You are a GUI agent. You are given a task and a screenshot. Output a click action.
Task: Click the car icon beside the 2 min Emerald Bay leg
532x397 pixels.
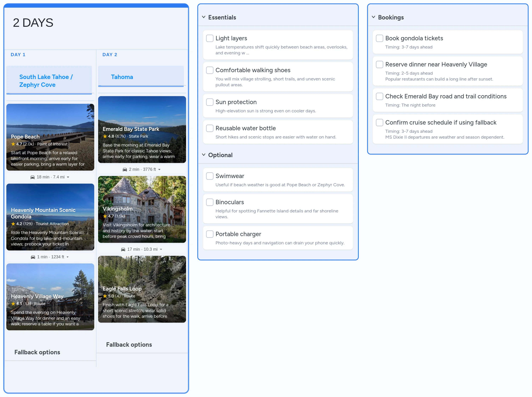[x=125, y=169]
